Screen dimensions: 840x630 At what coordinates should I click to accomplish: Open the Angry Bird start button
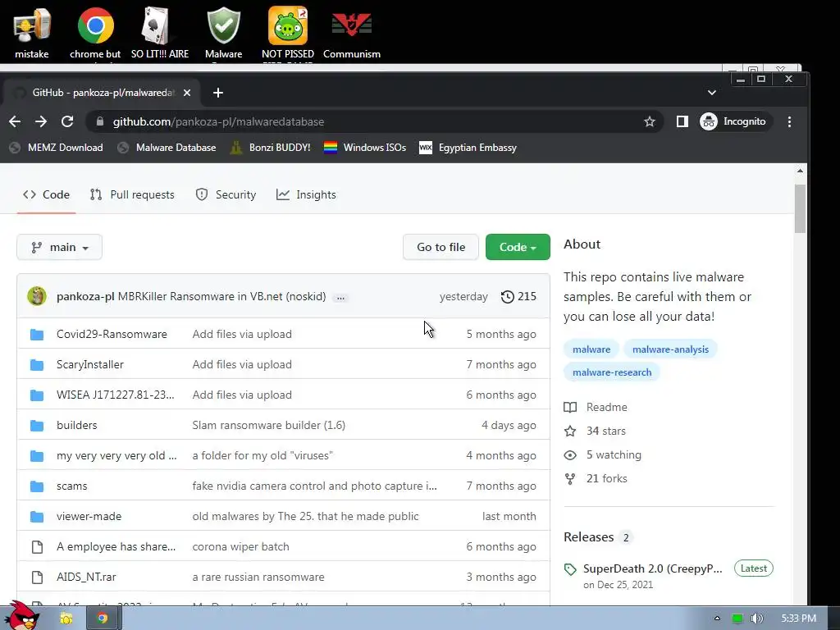[21, 616]
